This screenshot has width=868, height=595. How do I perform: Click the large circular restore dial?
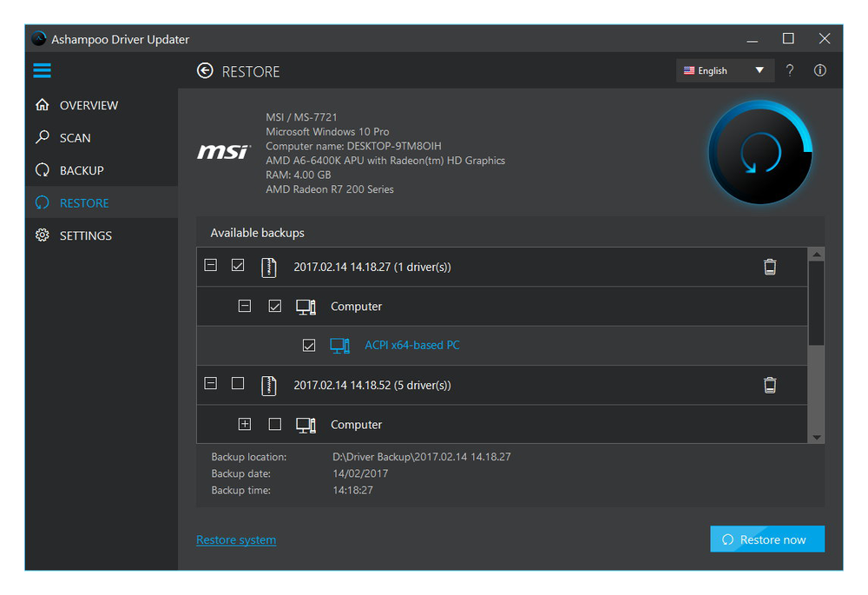pyautogui.click(x=760, y=152)
